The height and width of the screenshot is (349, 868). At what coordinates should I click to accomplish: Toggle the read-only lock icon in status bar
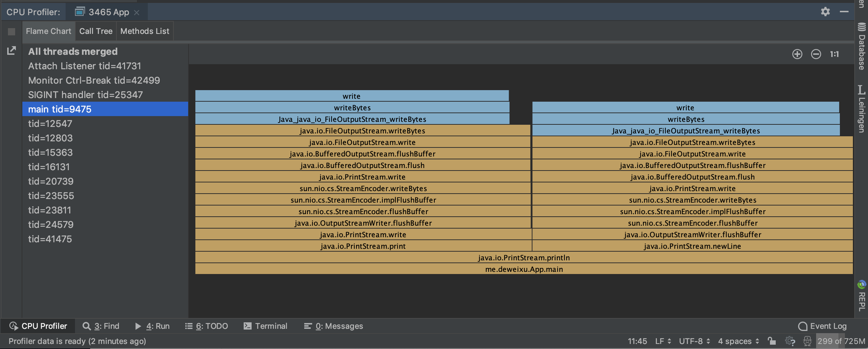pos(771,341)
